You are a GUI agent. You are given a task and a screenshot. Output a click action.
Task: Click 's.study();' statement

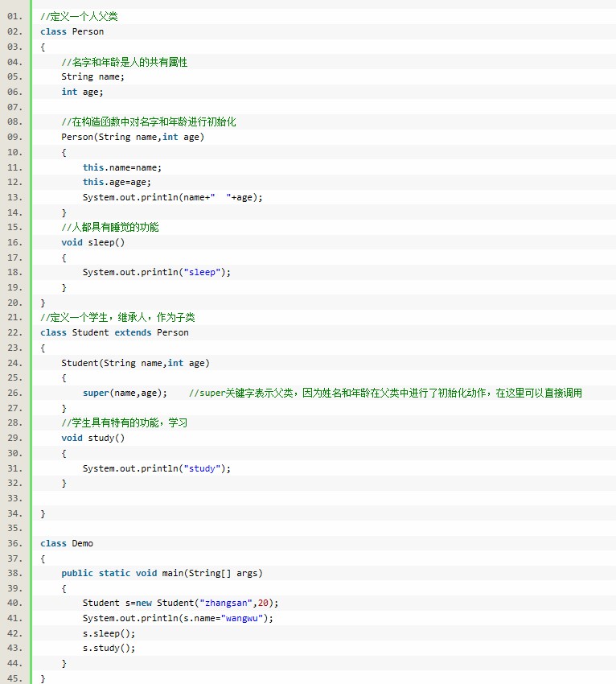109,649
